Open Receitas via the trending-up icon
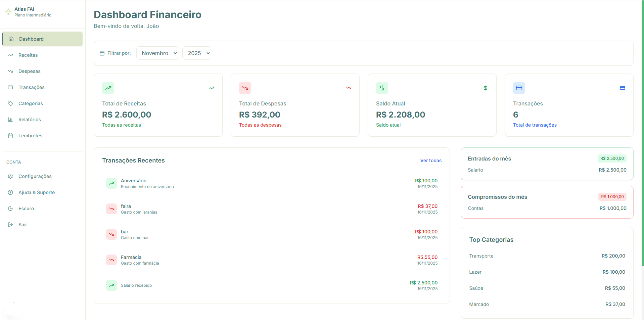This screenshot has width=644, height=320. click(x=11, y=55)
